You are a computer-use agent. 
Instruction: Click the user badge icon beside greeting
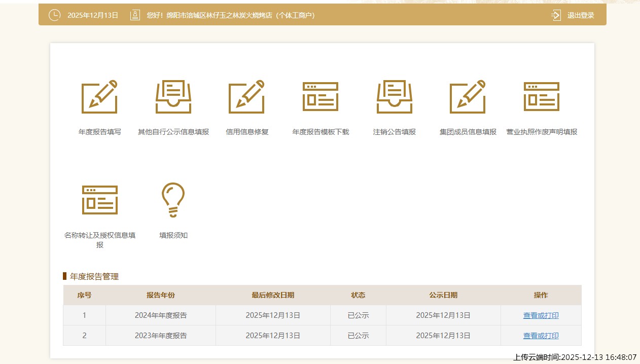135,15
